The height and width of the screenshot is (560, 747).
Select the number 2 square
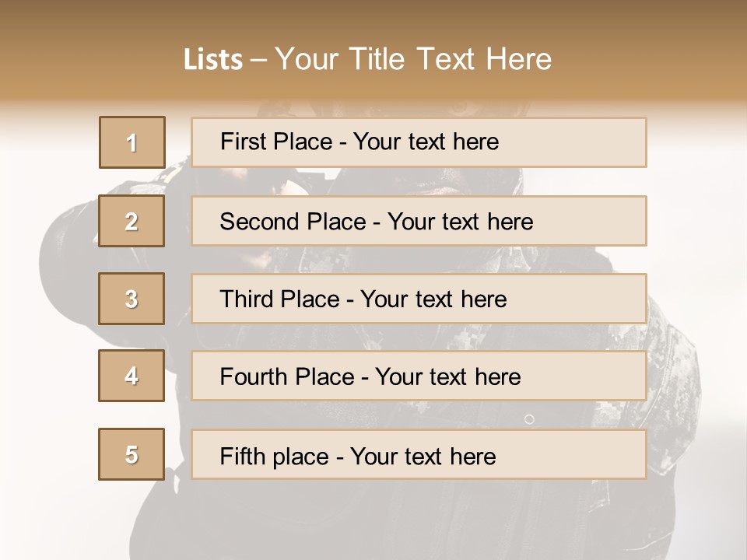(132, 221)
